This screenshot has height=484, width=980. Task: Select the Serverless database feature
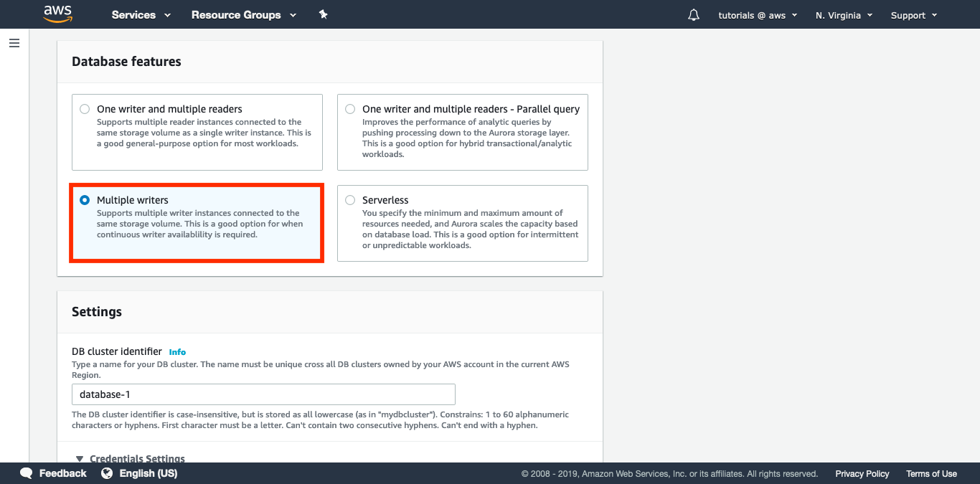coord(349,199)
